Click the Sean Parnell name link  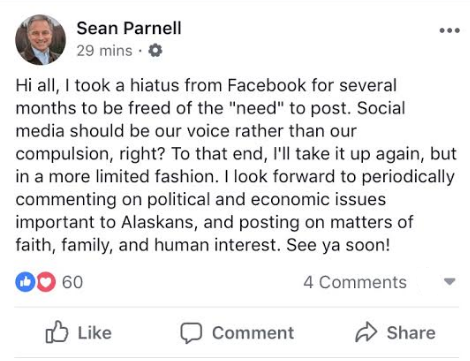(x=129, y=28)
